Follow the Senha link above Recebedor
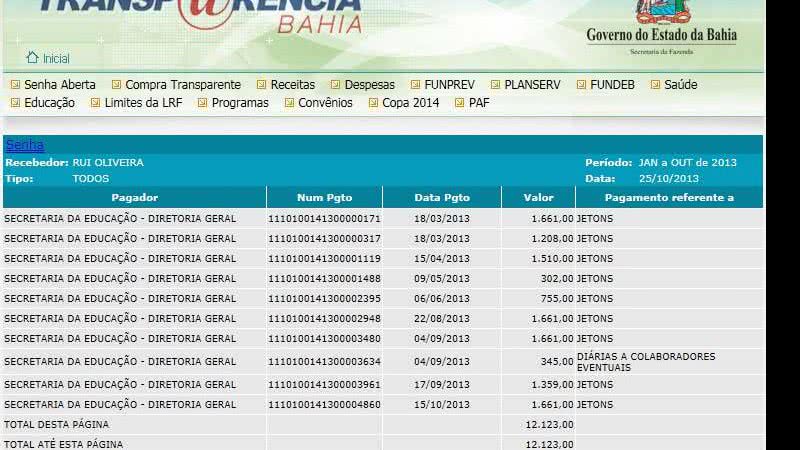This screenshot has height=450, width=800. point(24,145)
